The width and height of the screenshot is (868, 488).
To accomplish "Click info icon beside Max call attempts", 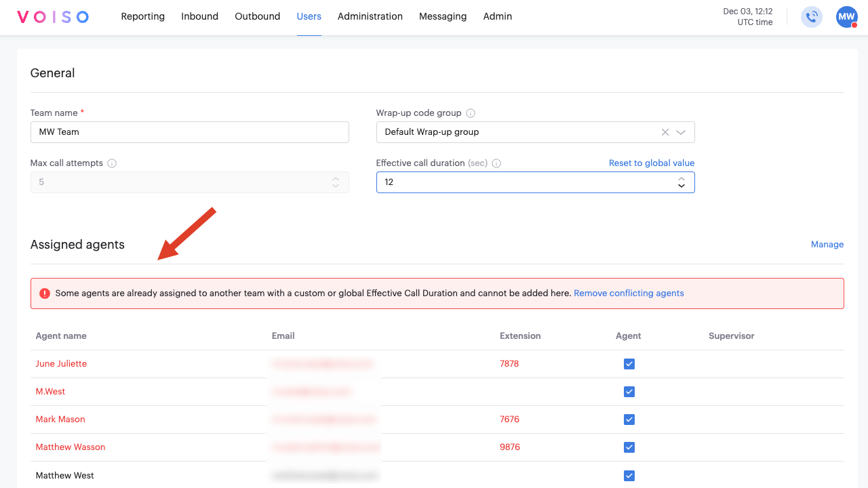I will (112, 163).
